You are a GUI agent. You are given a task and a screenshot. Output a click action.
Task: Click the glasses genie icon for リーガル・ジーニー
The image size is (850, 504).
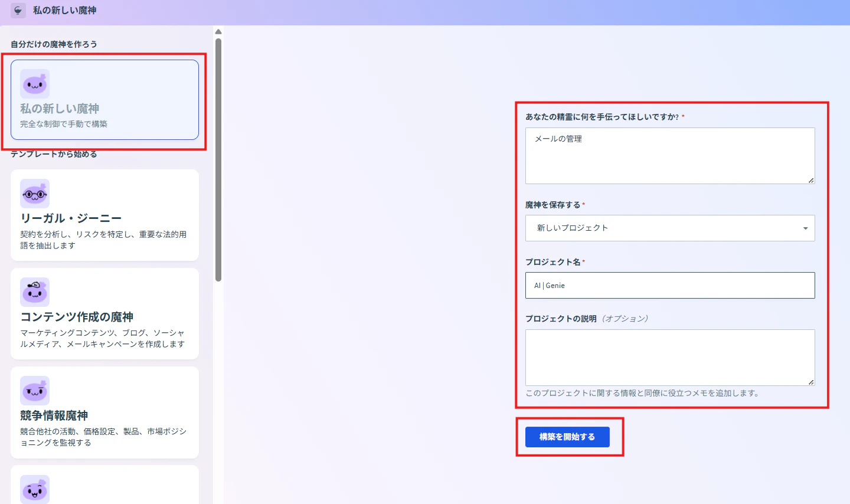tap(35, 194)
